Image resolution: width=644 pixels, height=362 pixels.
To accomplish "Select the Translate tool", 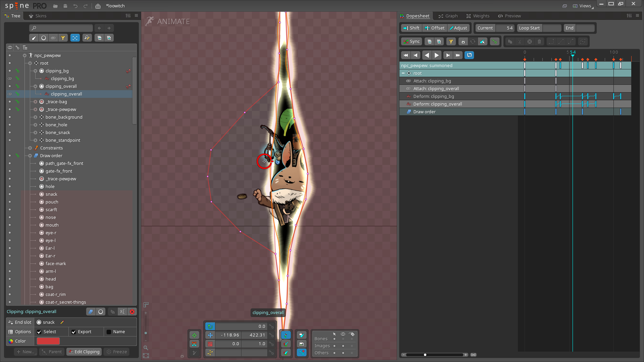I will tap(210, 335).
